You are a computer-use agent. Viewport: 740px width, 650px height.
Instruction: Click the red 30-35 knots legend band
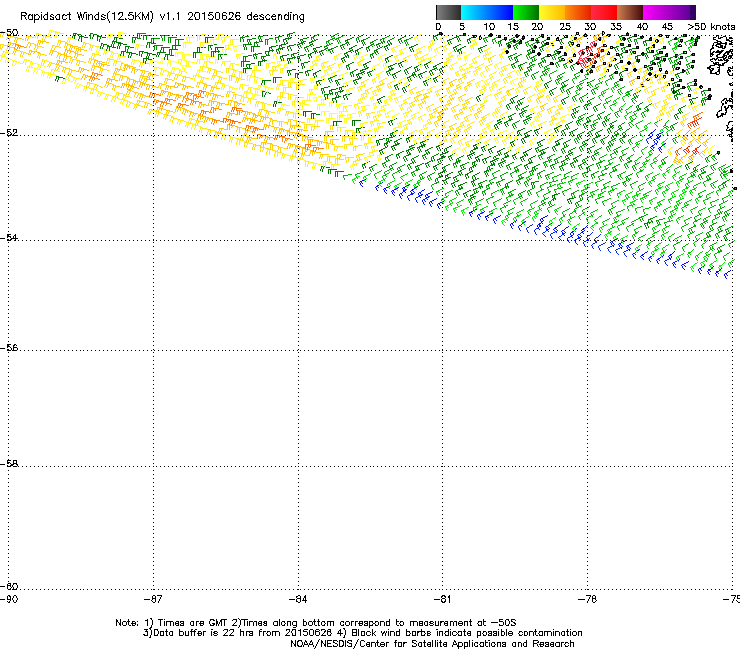tap(604, 12)
